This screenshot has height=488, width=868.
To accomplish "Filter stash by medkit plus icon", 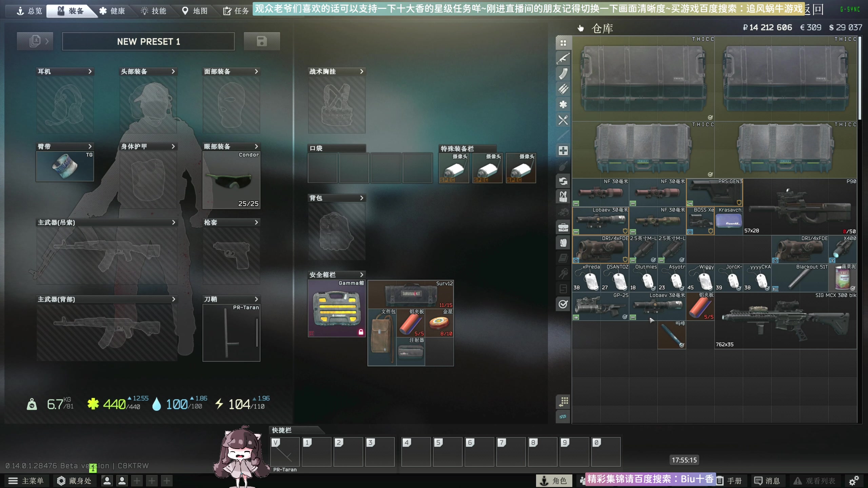I will [563, 150].
